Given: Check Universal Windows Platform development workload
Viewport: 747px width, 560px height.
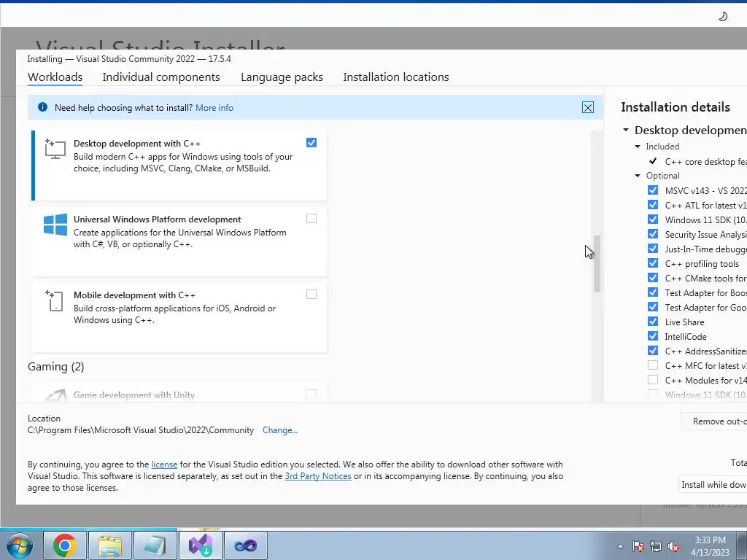Looking at the screenshot, I should (311, 218).
